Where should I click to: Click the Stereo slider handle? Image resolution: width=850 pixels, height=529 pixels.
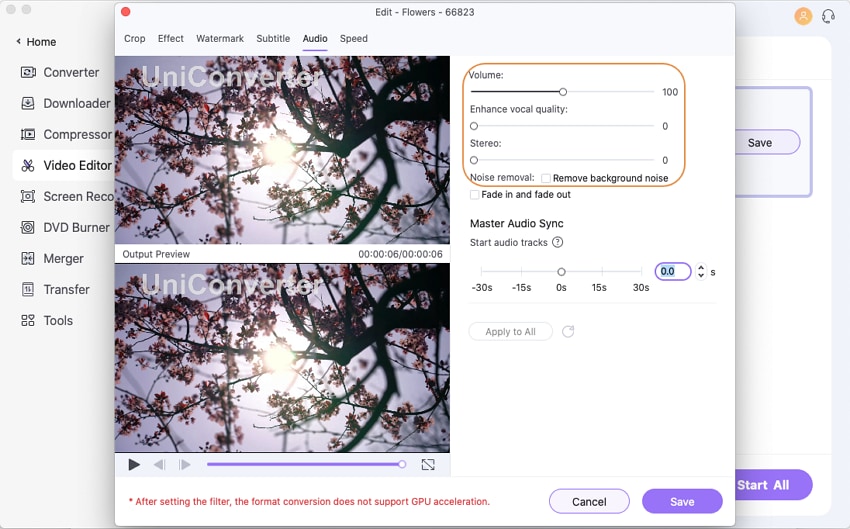(x=474, y=160)
